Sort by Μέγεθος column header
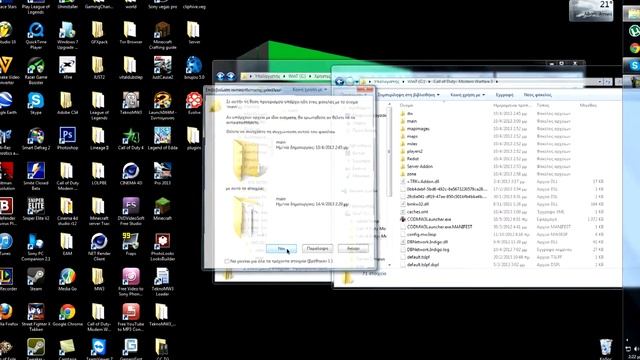The width and height of the screenshot is (640, 360). (x=588, y=105)
